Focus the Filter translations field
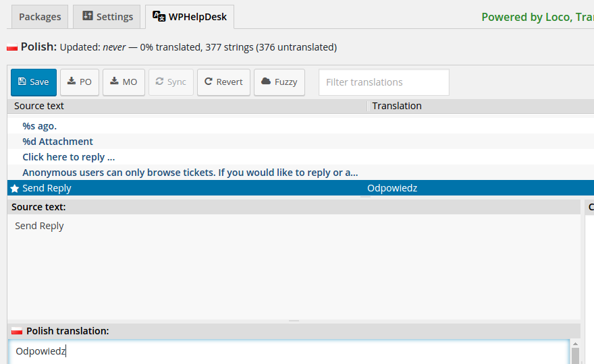This screenshot has height=364, width=594. 384,82
